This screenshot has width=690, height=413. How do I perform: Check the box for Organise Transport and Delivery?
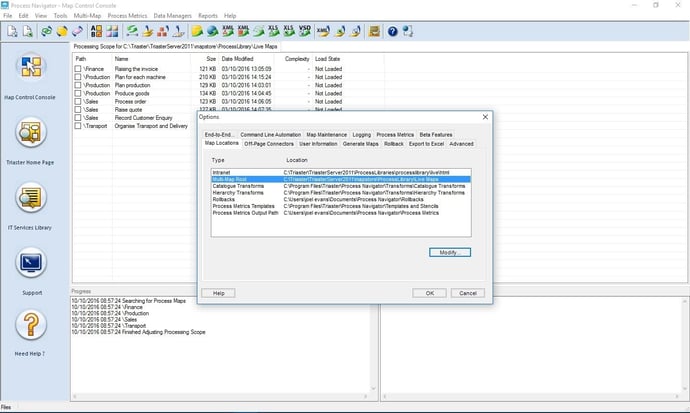(x=78, y=126)
